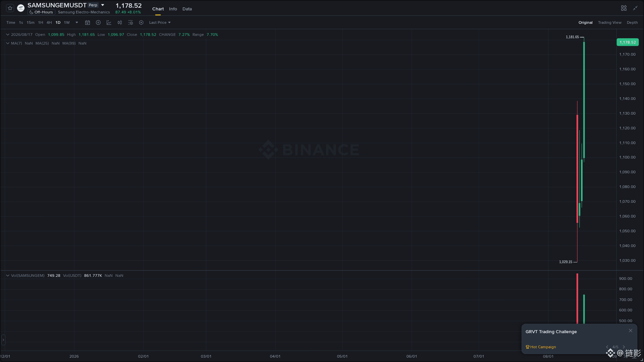Click the green volume bar
644x362 pixels.
tap(584, 309)
